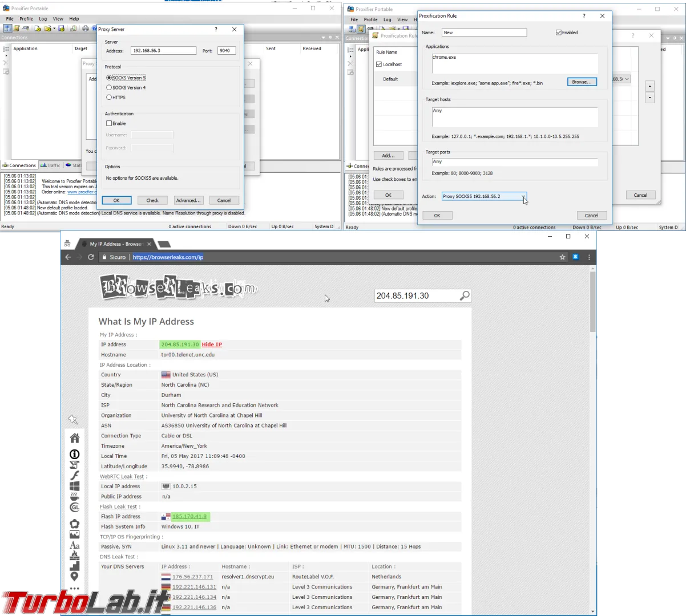This screenshot has width=686, height=616.
Task: Click OK in the Proxification Rule dialog
Action: point(437,216)
